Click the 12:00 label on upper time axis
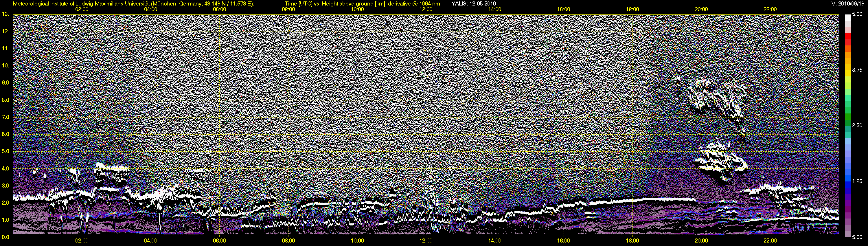The width and height of the screenshot is (868, 246). click(x=426, y=10)
